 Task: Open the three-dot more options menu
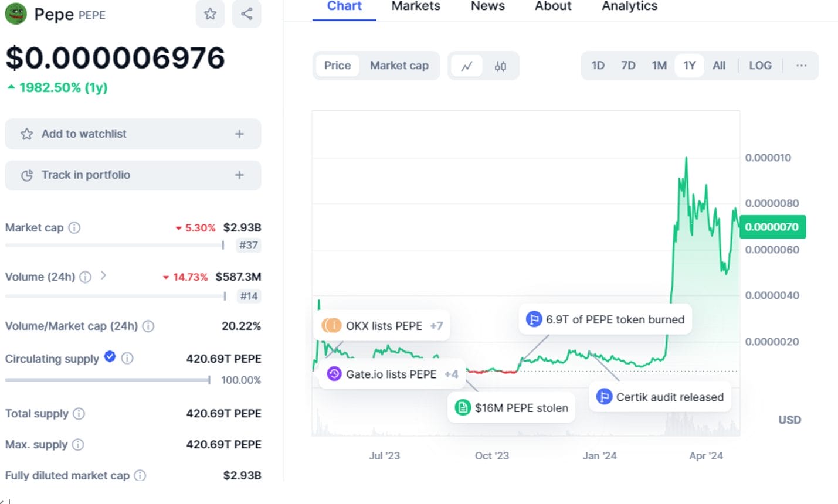[x=801, y=66]
